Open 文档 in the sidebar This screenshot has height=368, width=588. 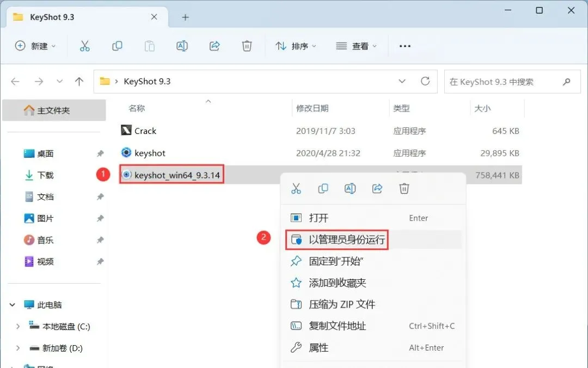[45, 197]
